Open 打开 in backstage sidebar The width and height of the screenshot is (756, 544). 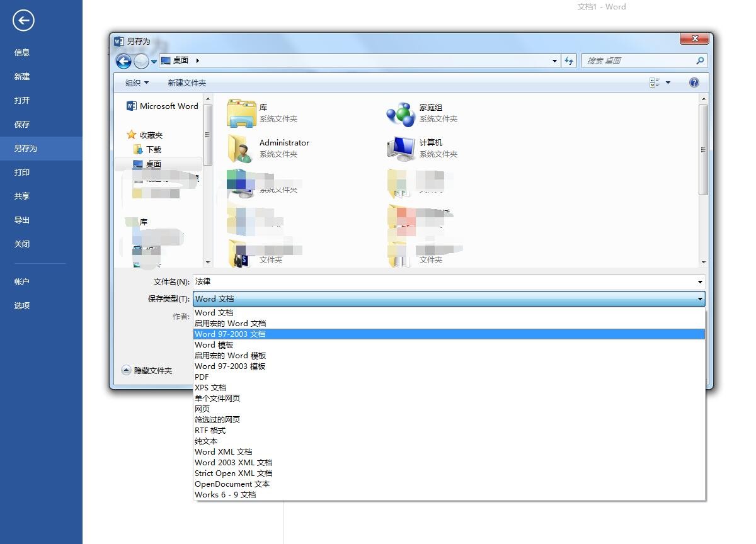(41, 100)
